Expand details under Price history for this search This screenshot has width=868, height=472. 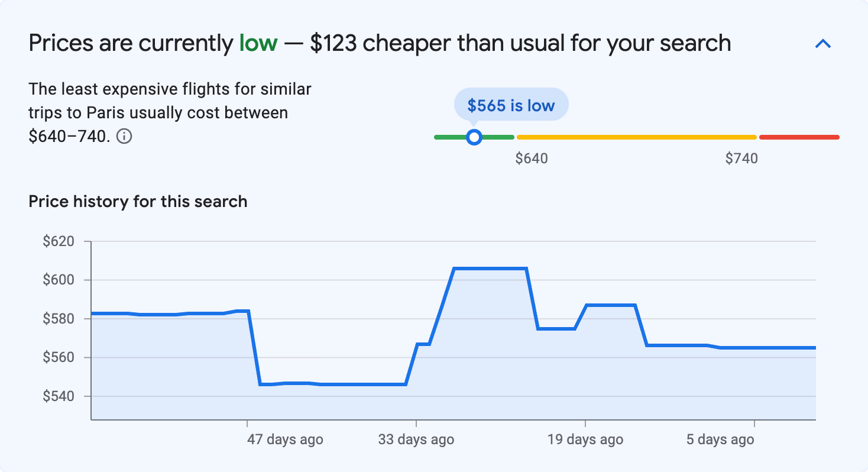tap(137, 202)
